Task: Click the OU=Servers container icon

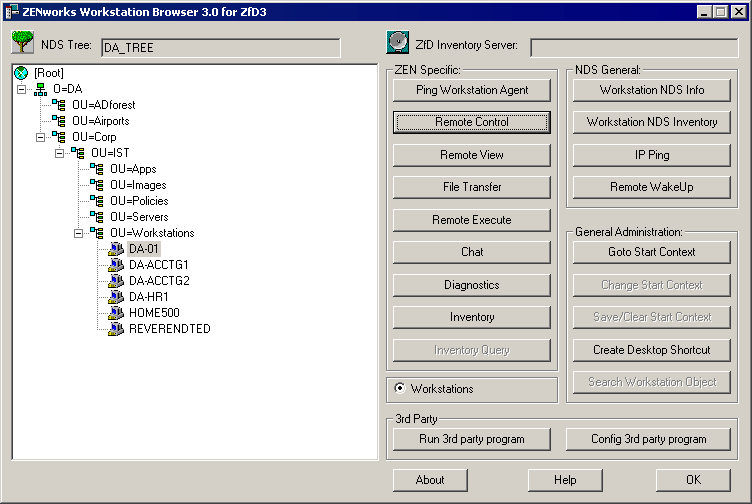Action: (x=97, y=217)
